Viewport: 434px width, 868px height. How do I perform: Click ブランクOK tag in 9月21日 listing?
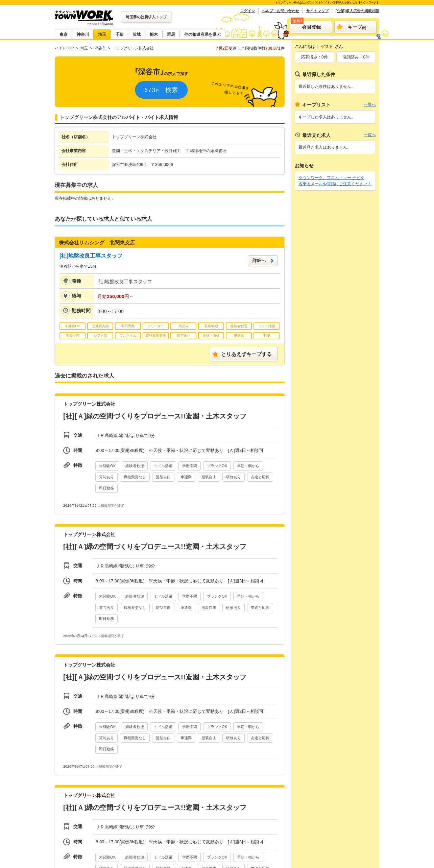[217, 466]
